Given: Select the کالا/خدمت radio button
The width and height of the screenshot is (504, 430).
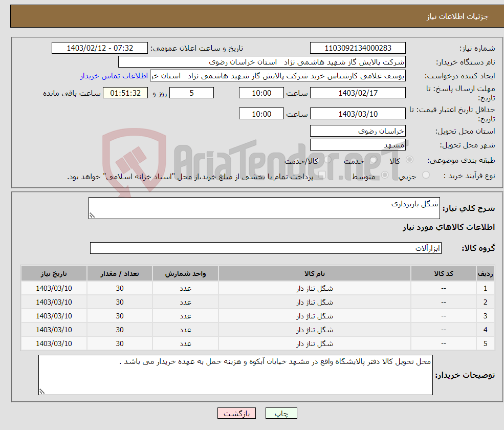Looking at the screenshot, I should point(327,160).
